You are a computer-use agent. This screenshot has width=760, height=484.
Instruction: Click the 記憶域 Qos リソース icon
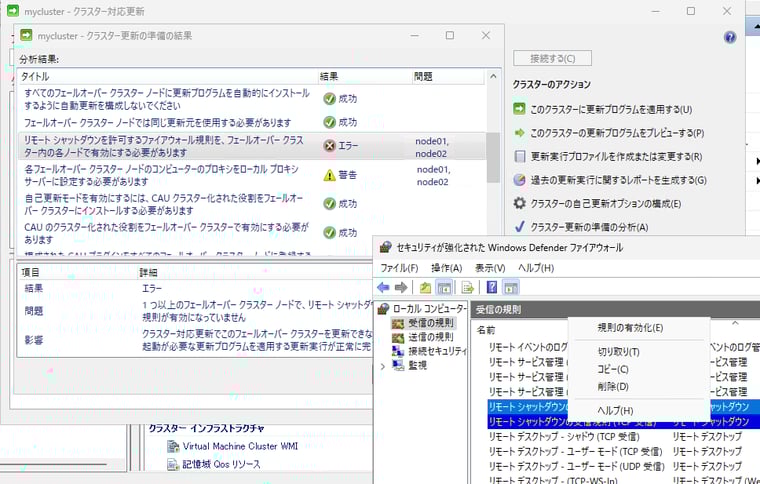(x=173, y=464)
